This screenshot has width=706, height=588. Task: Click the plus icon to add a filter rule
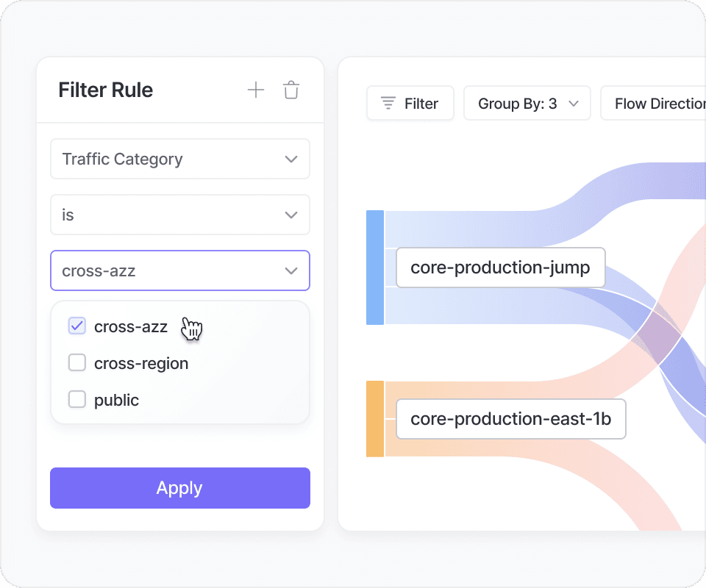(x=255, y=90)
